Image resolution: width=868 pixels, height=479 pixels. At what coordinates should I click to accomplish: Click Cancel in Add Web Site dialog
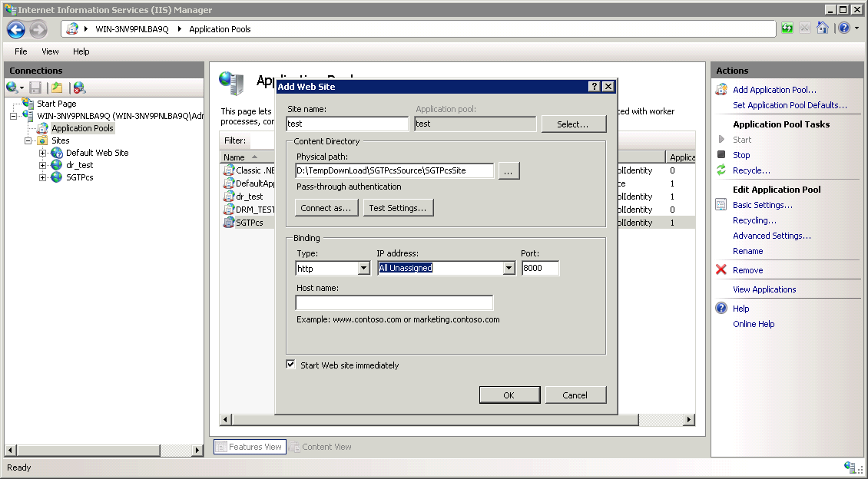point(575,395)
